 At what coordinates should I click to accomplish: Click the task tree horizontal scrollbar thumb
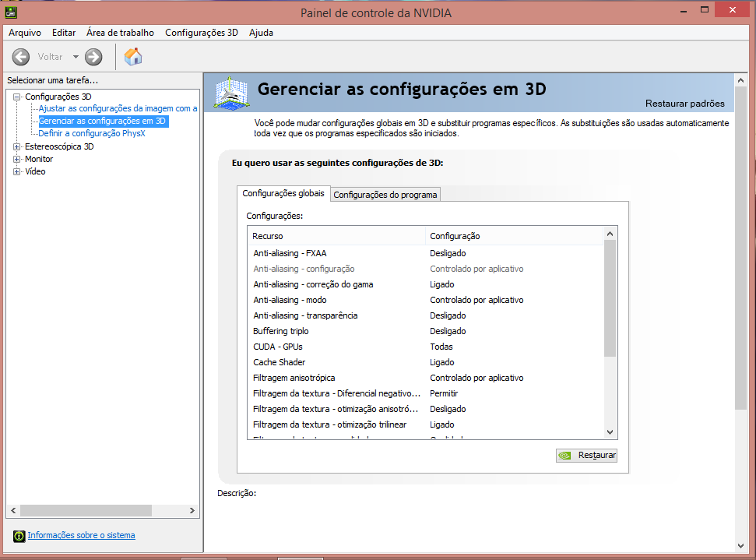pyautogui.click(x=86, y=510)
